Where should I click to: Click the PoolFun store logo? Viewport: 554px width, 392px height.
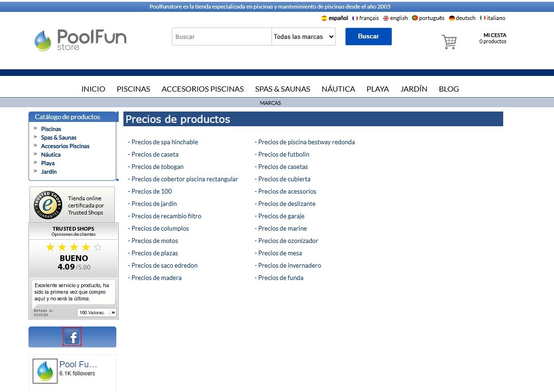(80, 40)
